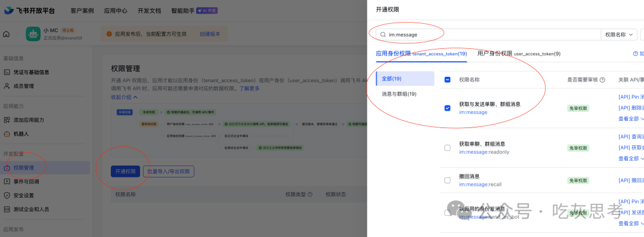The height and width of the screenshot is (237, 644).
Task: Click the 撤回消息 permission name
Action: point(469,176)
